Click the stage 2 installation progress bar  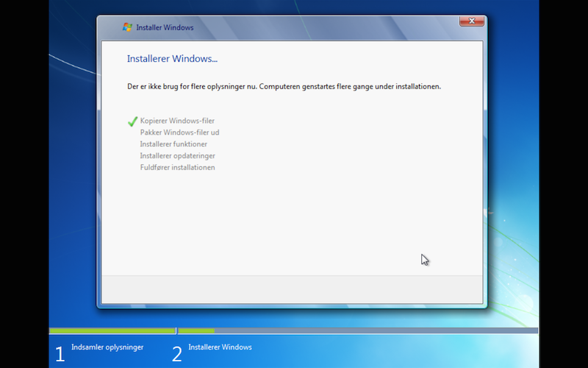358,330
